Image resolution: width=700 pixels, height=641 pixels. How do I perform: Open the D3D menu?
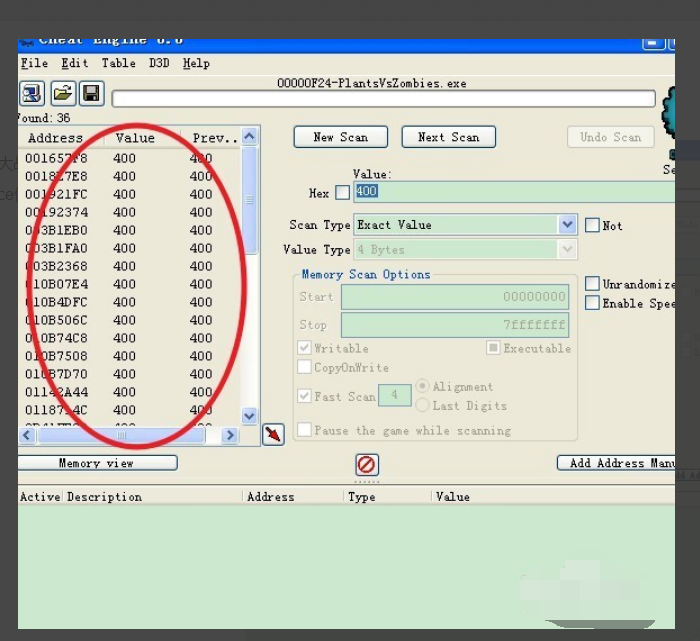pos(159,63)
